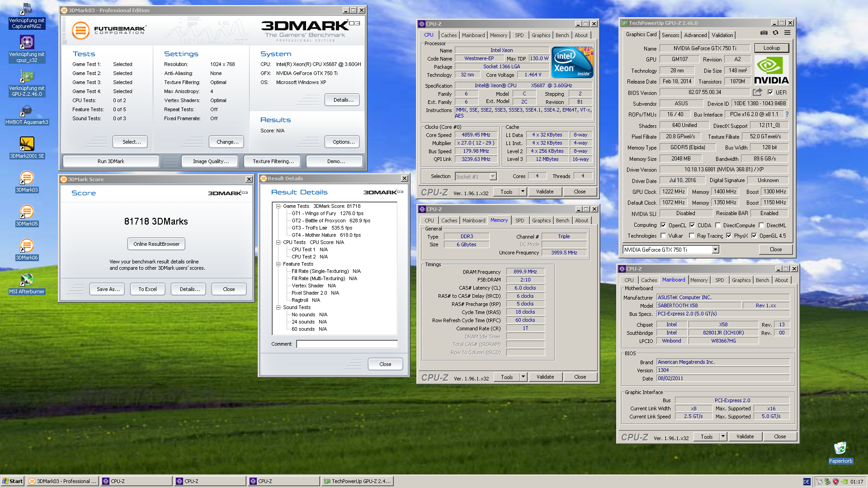The width and height of the screenshot is (868, 488).
Task: Launch MSI Afterburner desktop icon
Action: point(27,283)
